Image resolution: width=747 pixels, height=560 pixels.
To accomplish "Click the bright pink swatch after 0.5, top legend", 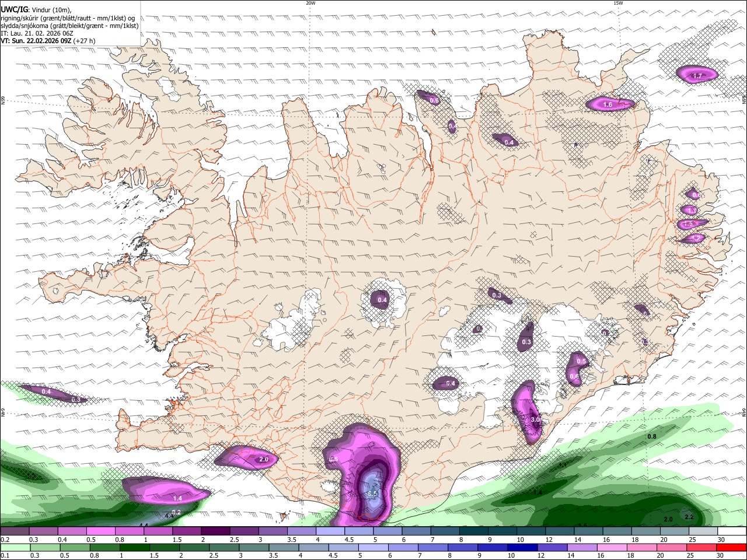I will [100, 531].
